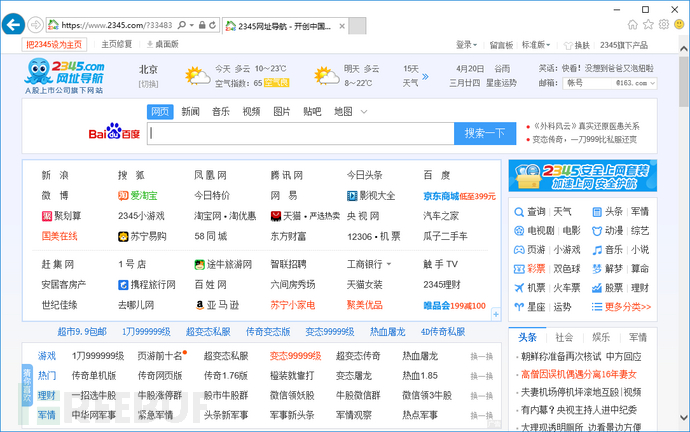Switch to the 娱乐 news tab
The image size is (690, 432).
click(601, 337)
